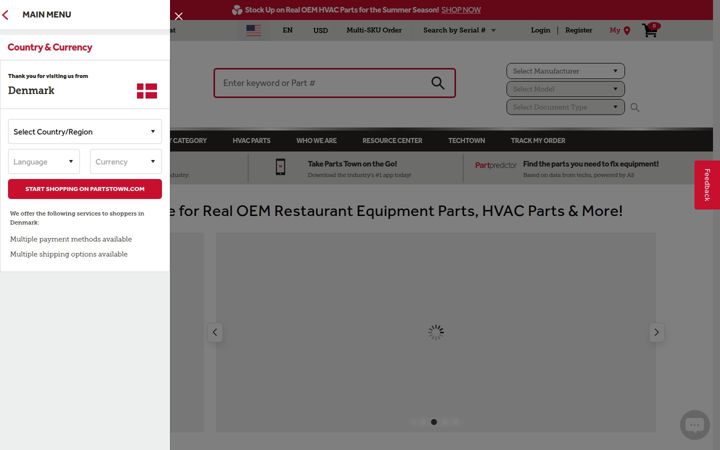Click the My location pin icon
720x450 pixels.
pyautogui.click(x=627, y=31)
